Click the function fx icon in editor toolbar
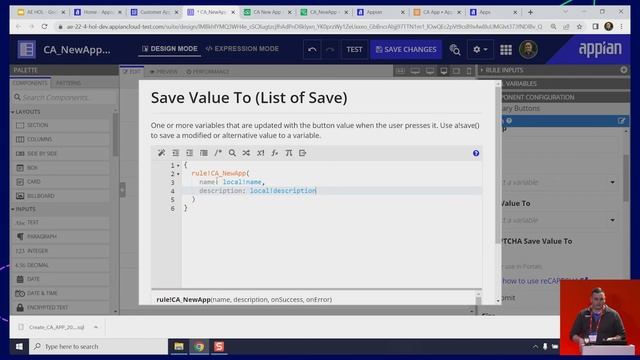This screenshot has width=640, height=360. click(x=275, y=153)
